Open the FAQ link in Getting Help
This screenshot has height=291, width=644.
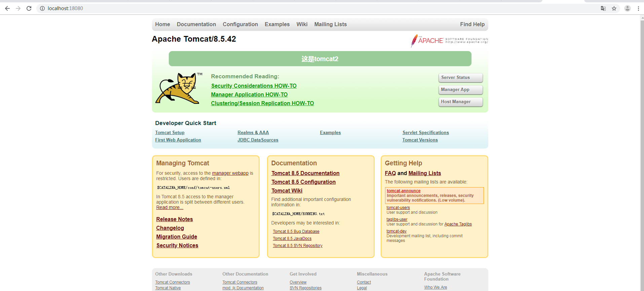coord(390,173)
